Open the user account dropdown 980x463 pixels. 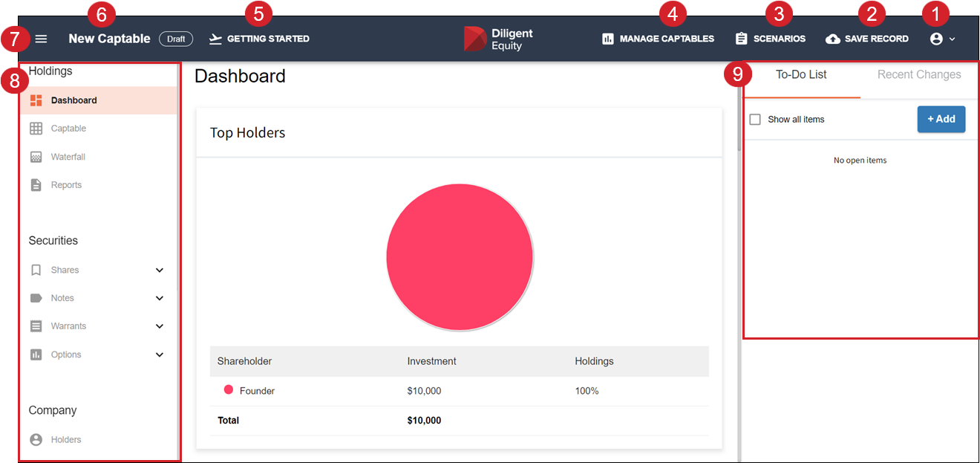[942, 39]
